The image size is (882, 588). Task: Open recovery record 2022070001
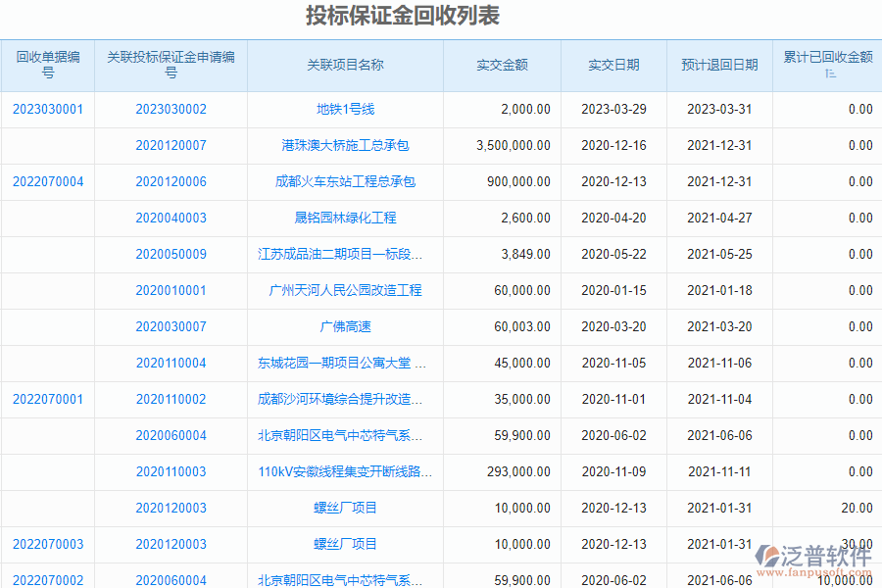tap(47, 399)
